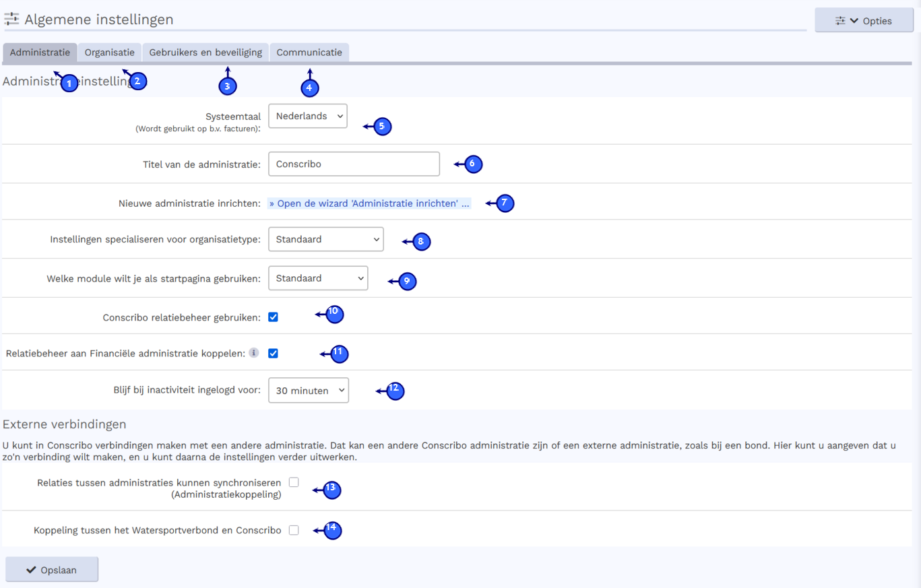Click the Opslaan button
The height and width of the screenshot is (588, 921).
(52, 570)
